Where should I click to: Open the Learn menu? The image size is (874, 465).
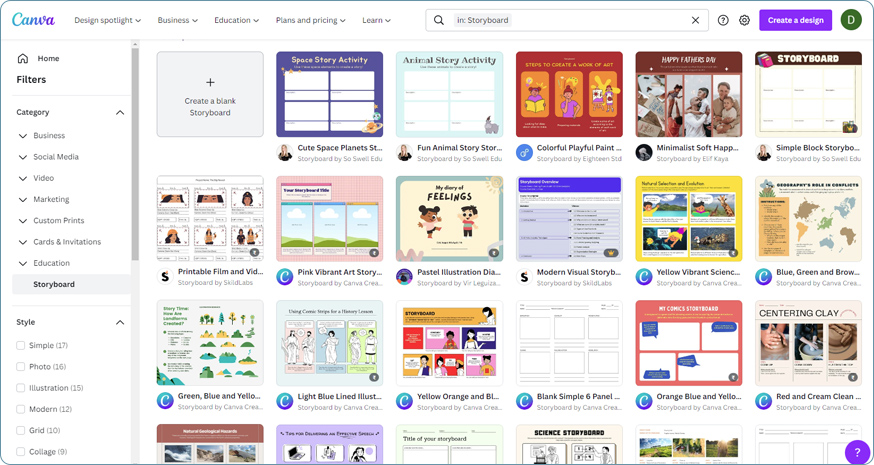[377, 20]
